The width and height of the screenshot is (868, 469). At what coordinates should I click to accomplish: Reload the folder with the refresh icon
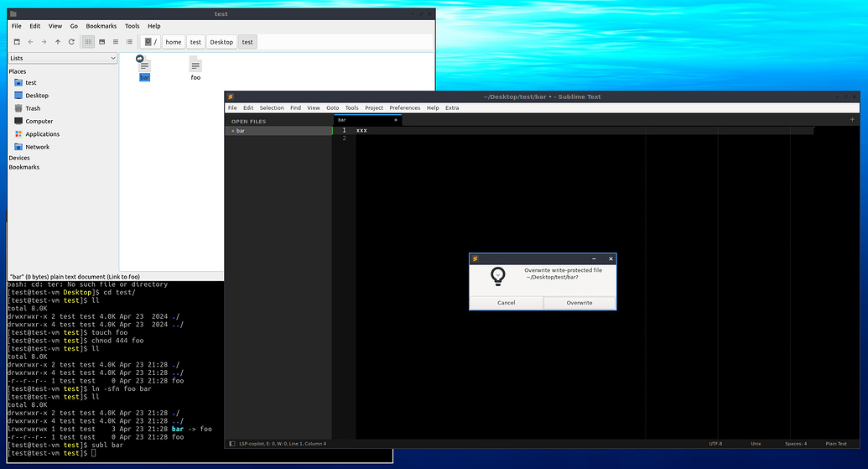(x=71, y=42)
